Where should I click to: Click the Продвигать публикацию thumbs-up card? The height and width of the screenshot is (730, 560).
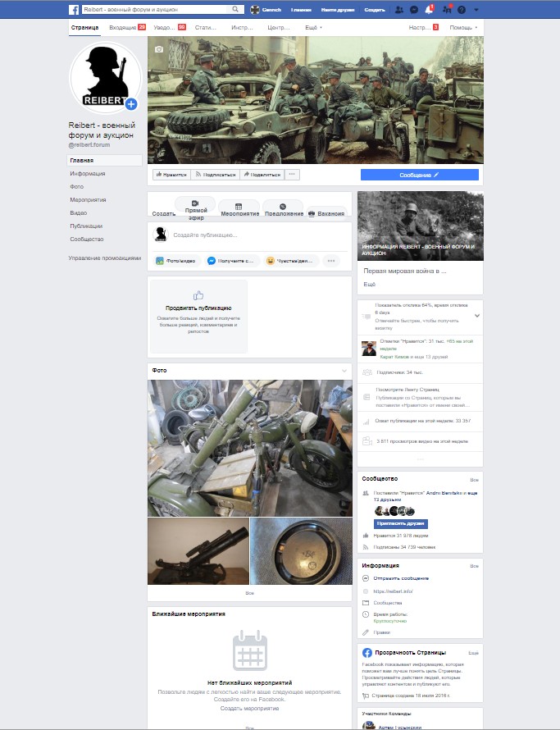click(x=198, y=316)
